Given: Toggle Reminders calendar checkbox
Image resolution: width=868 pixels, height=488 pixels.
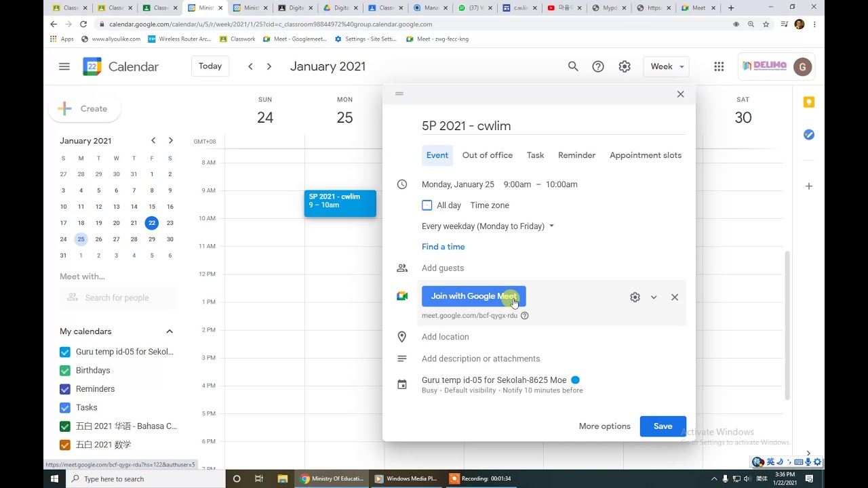Looking at the screenshot, I should [x=65, y=389].
